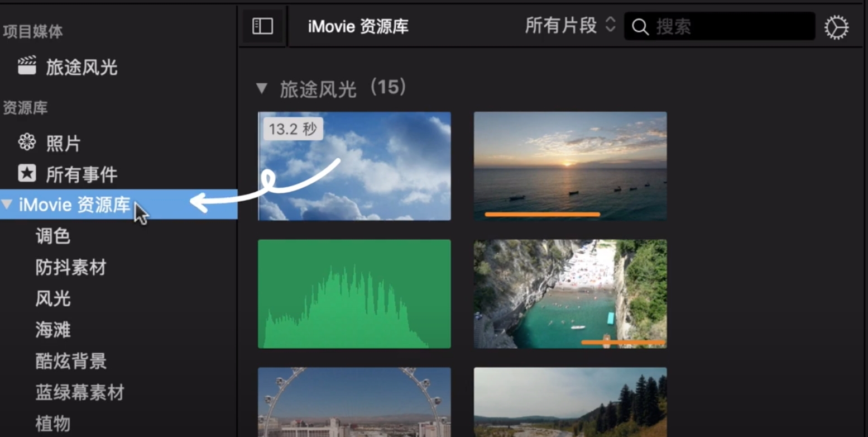Open the clip browser settings gear
Viewport: 868px width, 437px height.
pos(836,27)
